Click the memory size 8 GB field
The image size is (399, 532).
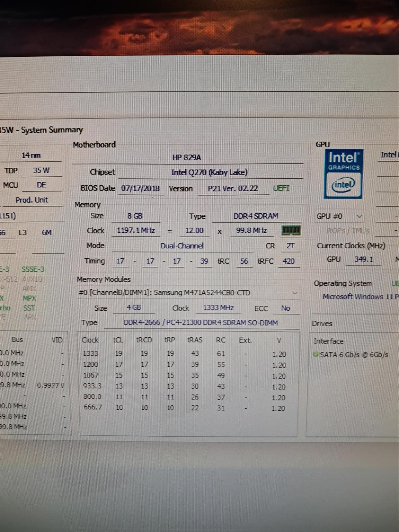coord(135,216)
